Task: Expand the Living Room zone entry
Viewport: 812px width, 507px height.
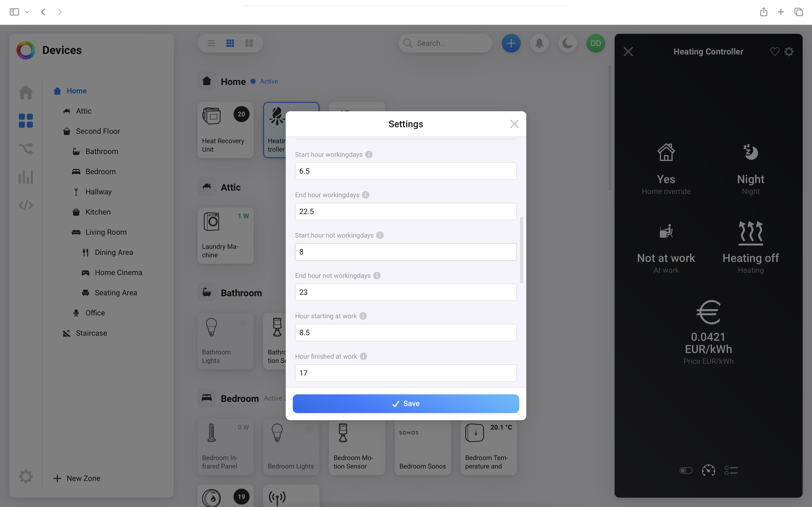Action: [x=106, y=232]
